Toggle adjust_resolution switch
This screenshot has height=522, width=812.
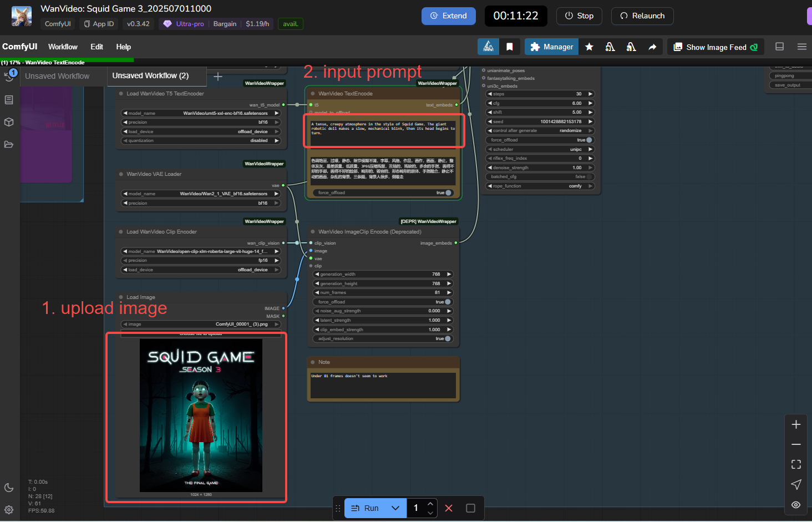(448, 338)
